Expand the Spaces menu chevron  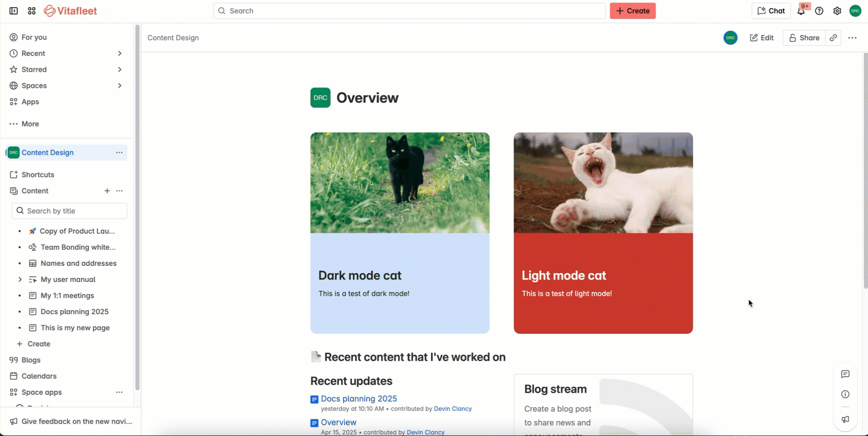click(x=119, y=86)
